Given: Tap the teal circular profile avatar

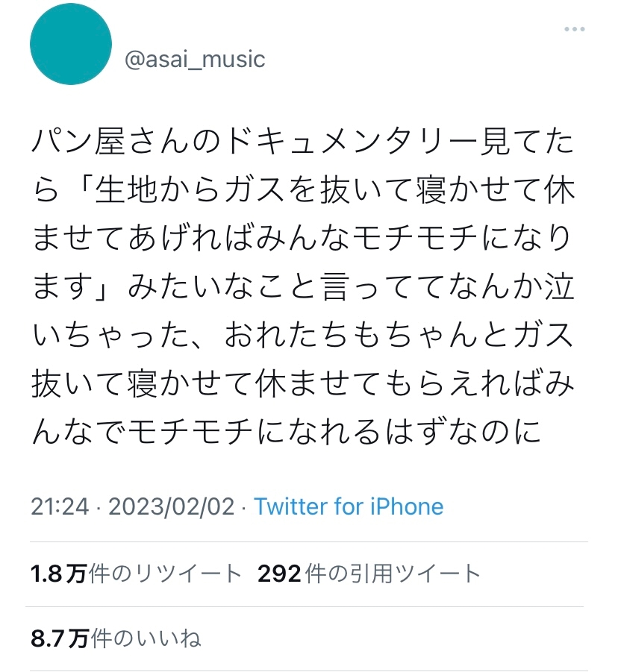Looking at the screenshot, I should point(71,44).
